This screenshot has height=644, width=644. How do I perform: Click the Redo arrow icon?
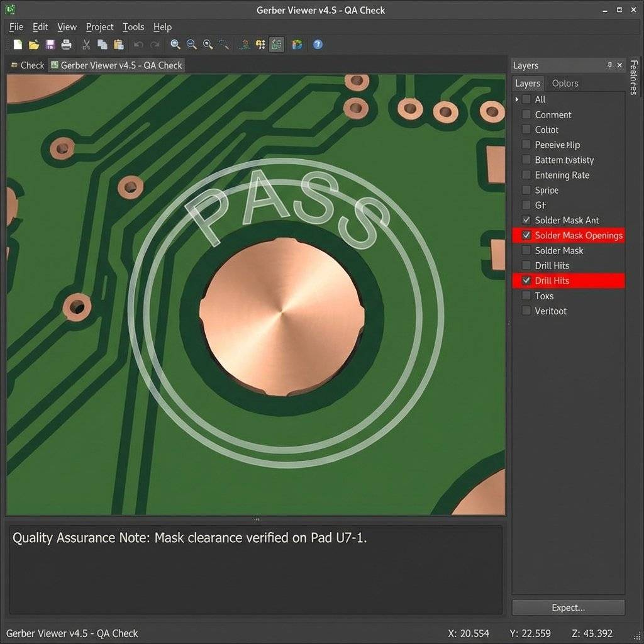[x=155, y=45]
